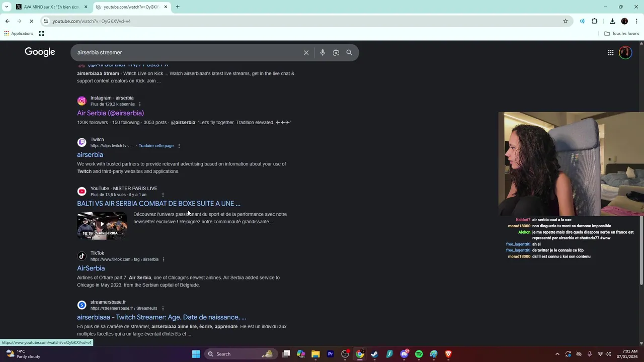The image size is (644, 362).
Task: Open Discord from the taskbar
Action: (404, 354)
